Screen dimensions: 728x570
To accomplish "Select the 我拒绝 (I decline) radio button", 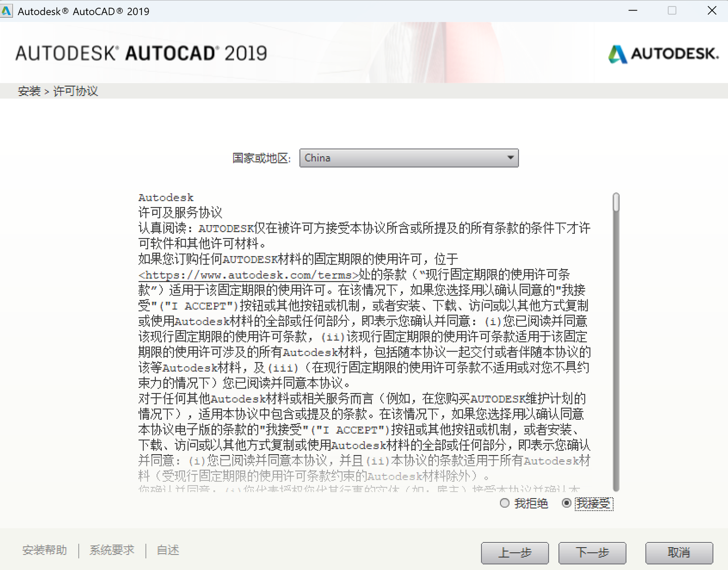I will click(504, 503).
